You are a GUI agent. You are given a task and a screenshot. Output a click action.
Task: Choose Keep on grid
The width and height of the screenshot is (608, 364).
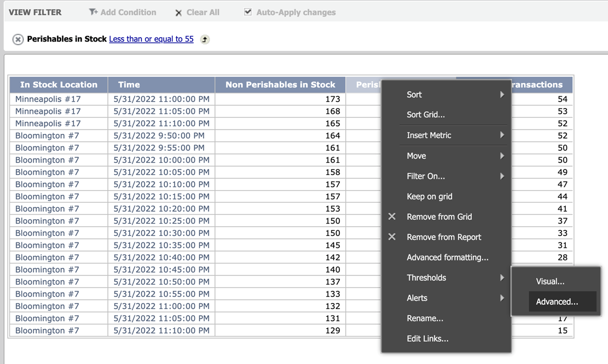428,196
